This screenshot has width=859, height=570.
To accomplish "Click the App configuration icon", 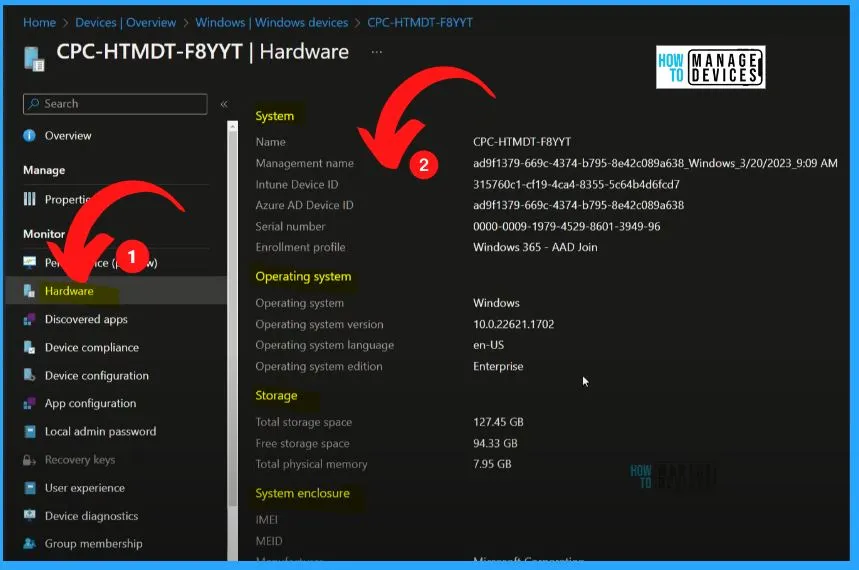I will 30,403.
